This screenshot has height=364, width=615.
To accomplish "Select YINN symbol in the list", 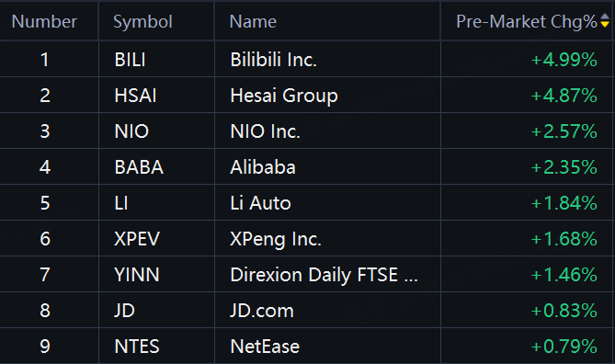I will pos(137,275).
